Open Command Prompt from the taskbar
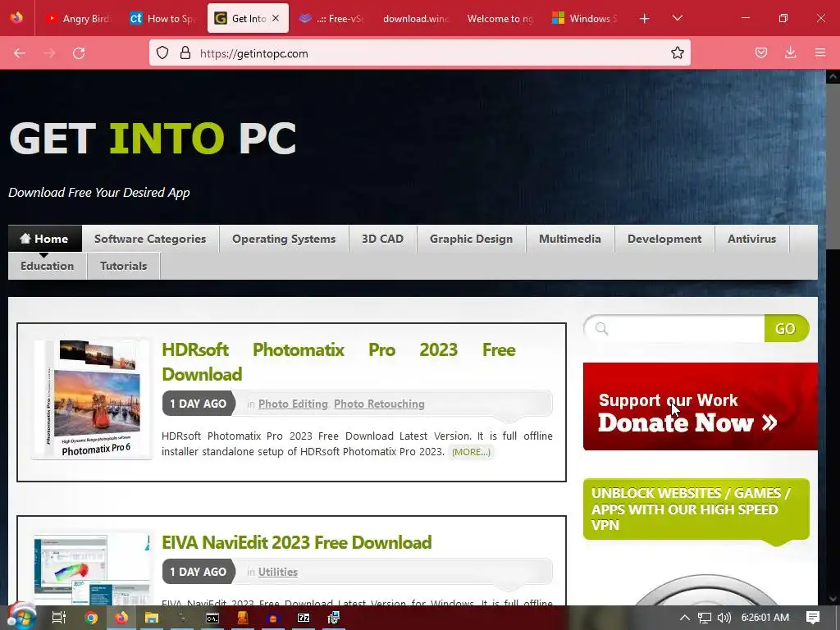Image resolution: width=840 pixels, height=630 pixels. coord(212,618)
